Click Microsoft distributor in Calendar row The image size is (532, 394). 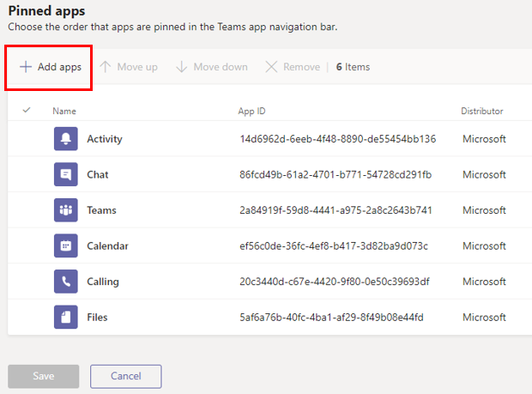coord(484,245)
